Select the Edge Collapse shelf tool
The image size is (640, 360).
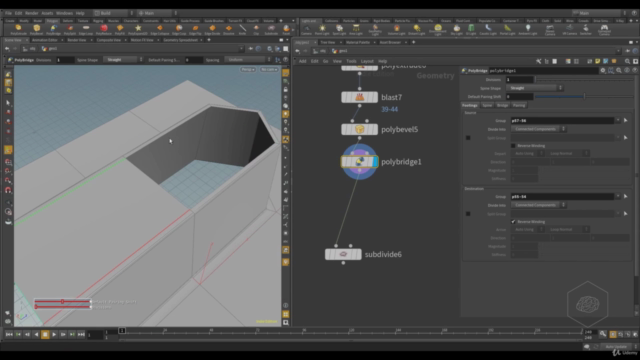point(160,30)
